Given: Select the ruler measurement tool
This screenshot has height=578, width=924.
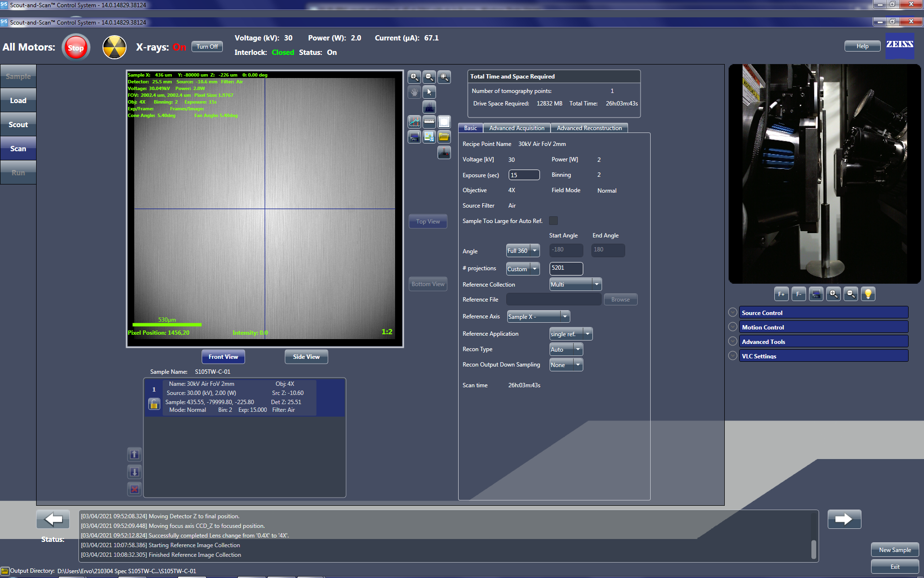Looking at the screenshot, I should [x=429, y=122].
